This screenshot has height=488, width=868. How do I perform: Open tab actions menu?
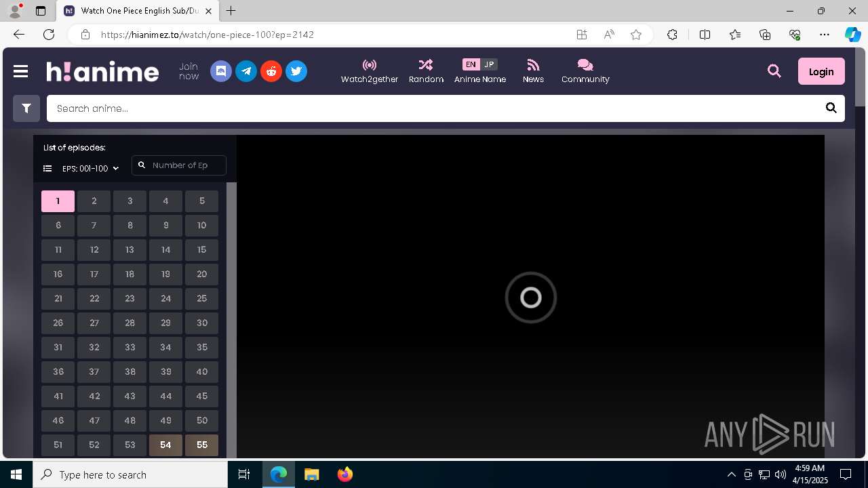pos(41,11)
